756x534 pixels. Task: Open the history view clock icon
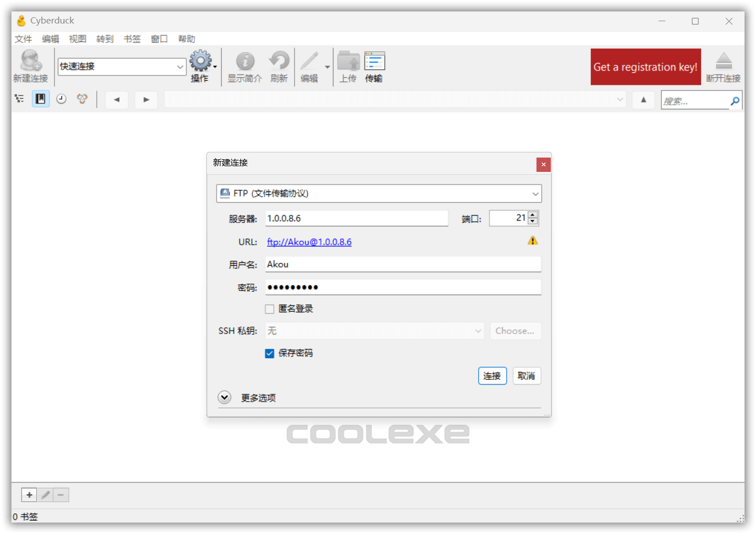click(x=61, y=99)
